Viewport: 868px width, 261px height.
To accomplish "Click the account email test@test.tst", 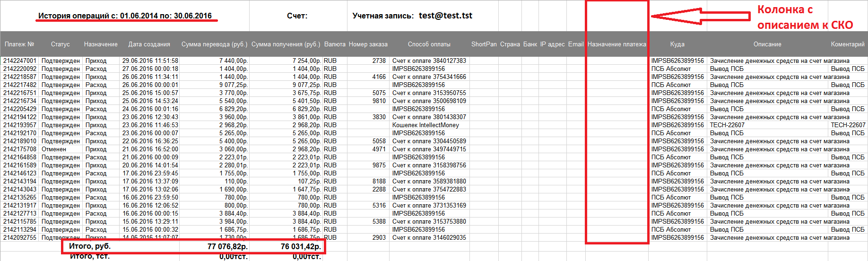I will click(x=445, y=16).
